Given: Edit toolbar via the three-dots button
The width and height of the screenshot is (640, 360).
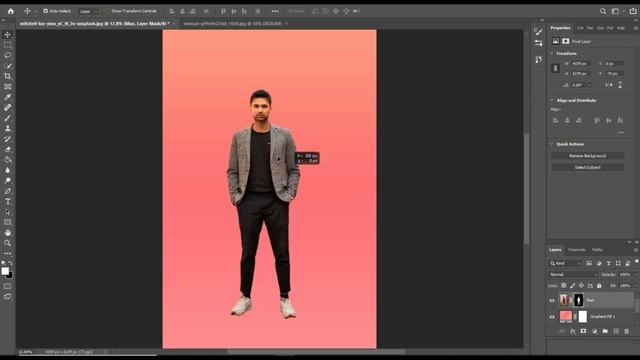Looking at the screenshot, I should (7, 253).
